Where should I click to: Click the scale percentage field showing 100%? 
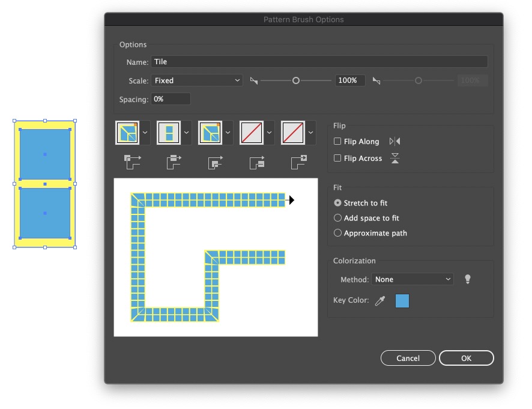pyautogui.click(x=350, y=80)
